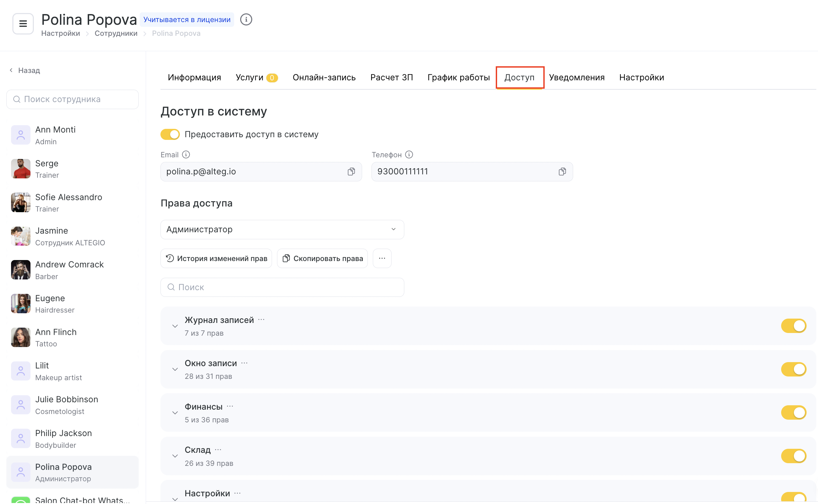Viewport: 818px width, 504px height.
Task: Expand the Журнал записей permissions chevron
Action: pos(175,326)
